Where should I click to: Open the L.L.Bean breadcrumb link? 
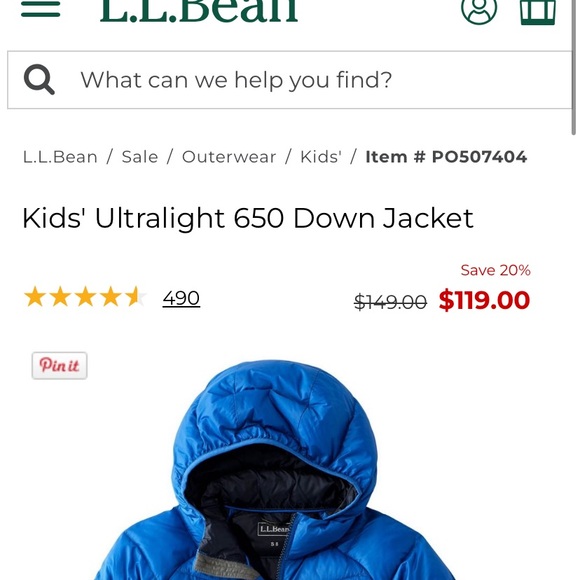(x=60, y=157)
